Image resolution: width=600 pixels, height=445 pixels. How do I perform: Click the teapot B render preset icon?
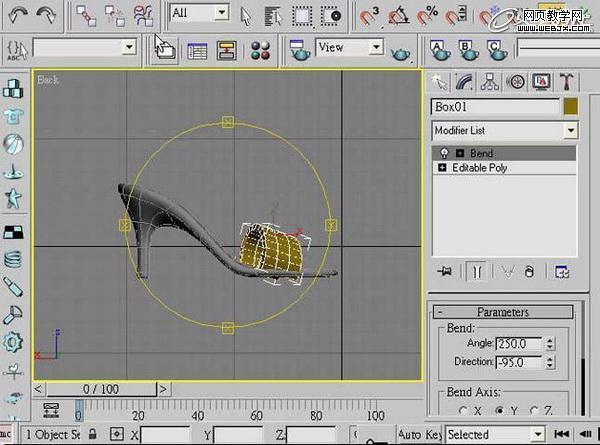(469, 51)
